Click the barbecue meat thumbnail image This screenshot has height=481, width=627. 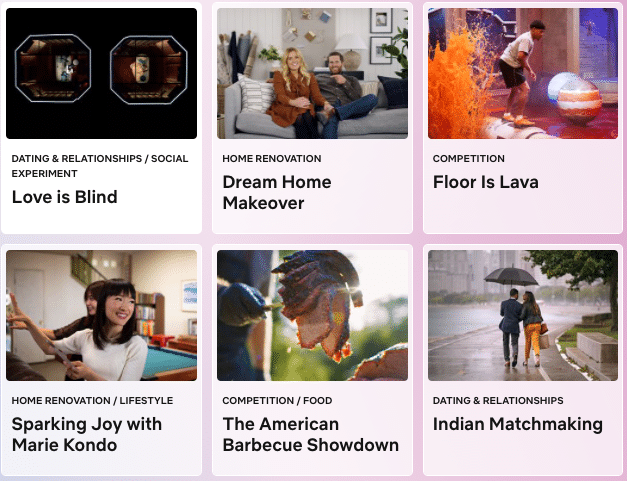[x=312, y=315]
